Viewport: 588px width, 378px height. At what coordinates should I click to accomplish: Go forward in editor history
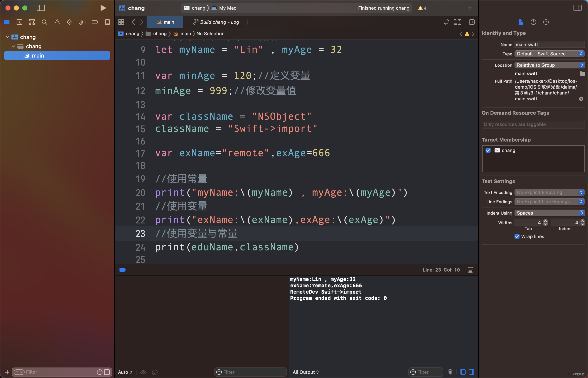(141, 22)
